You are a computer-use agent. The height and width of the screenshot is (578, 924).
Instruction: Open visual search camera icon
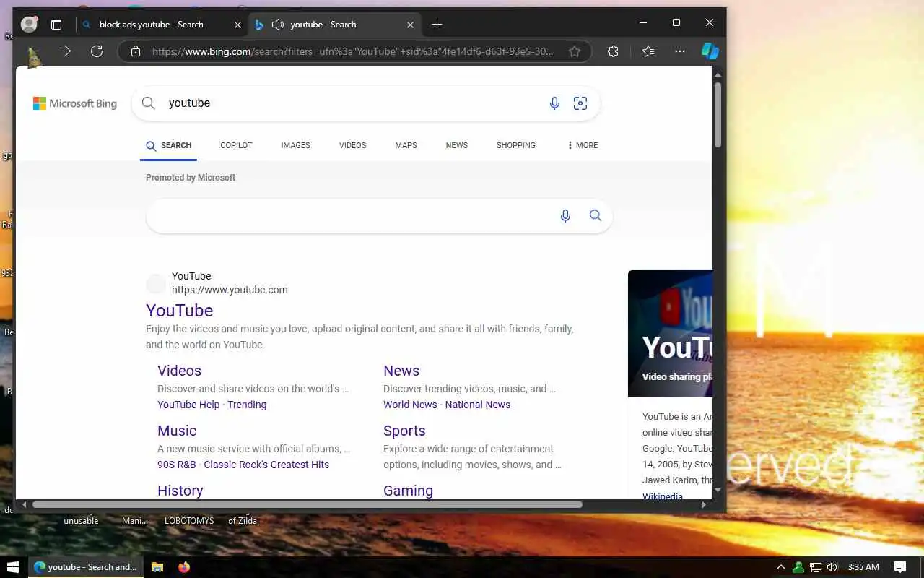click(580, 103)
